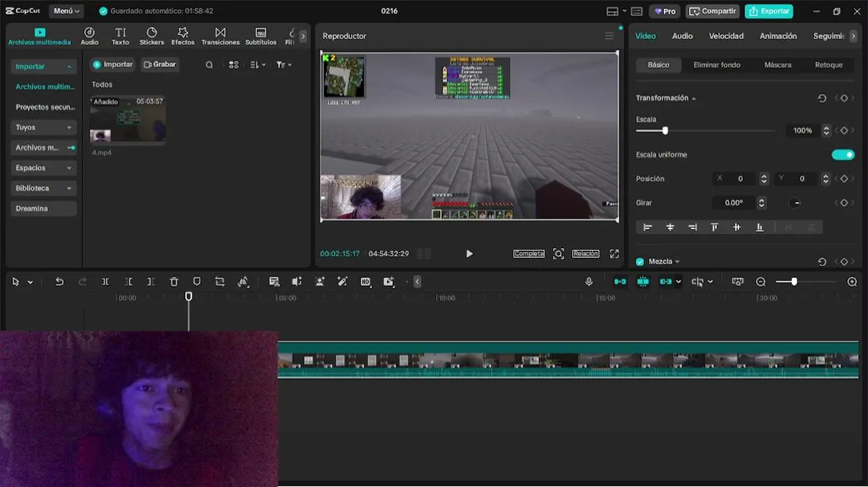Open the Eliminar fondo sub-tab
The height and width of the screenshot is (487, 868).
tap(717, 65)
